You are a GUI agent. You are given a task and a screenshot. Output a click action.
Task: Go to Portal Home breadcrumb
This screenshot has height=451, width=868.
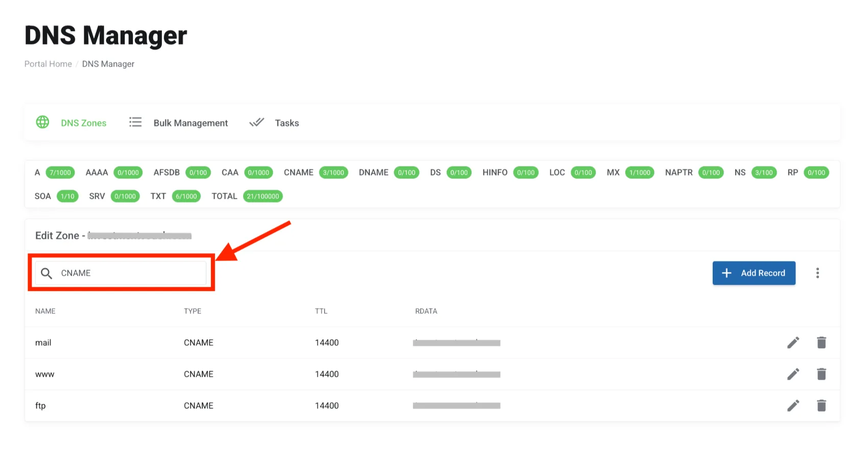point(48,64)
